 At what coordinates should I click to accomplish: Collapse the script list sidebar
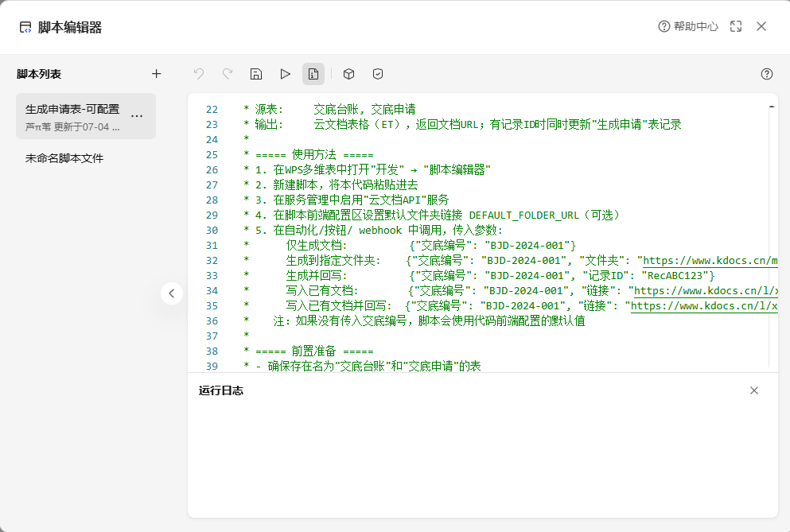coord(172,293)
